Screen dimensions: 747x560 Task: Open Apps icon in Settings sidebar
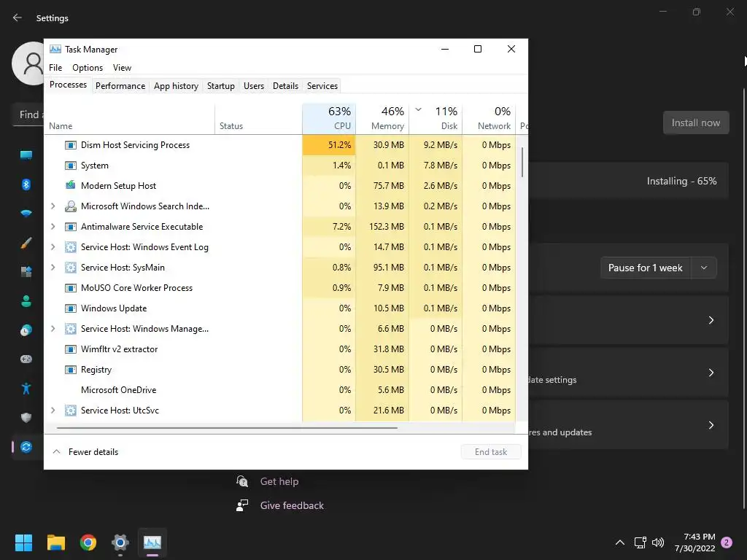click(x=26, y=272)
